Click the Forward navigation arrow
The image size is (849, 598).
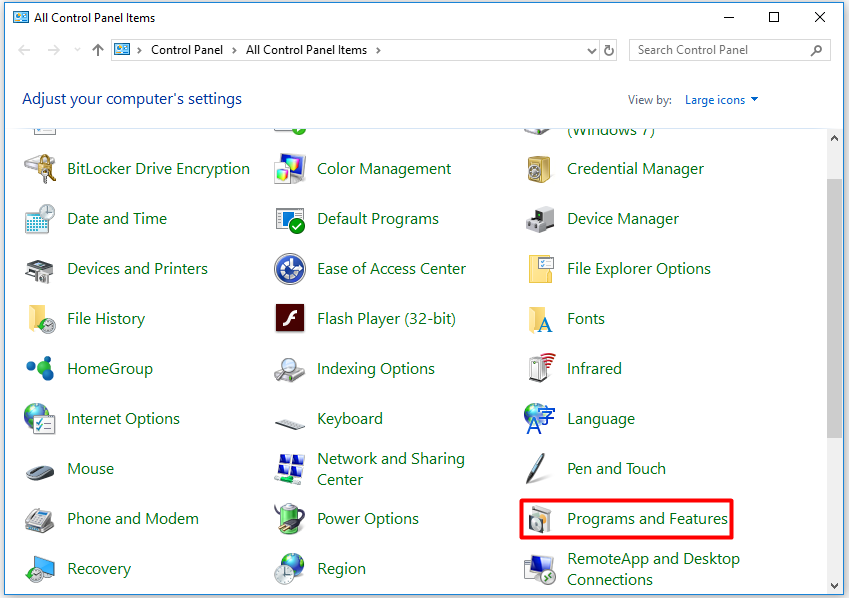(x=53, y=50)
